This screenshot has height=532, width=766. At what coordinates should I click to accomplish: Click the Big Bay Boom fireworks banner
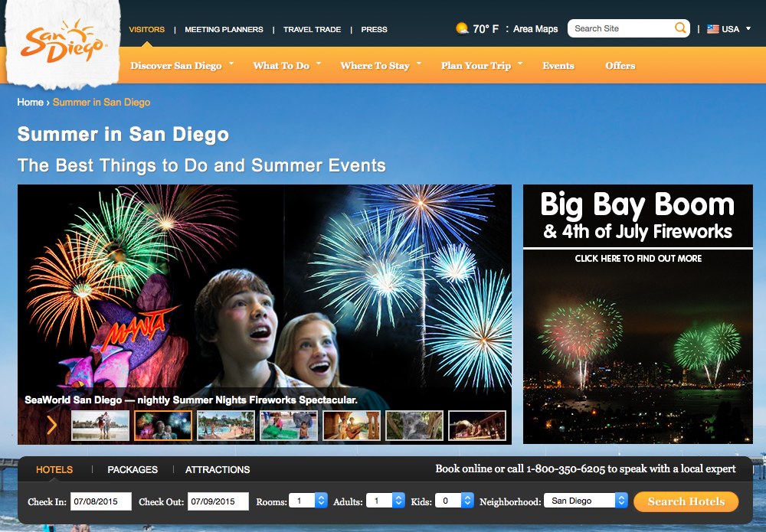pos(637,314)
